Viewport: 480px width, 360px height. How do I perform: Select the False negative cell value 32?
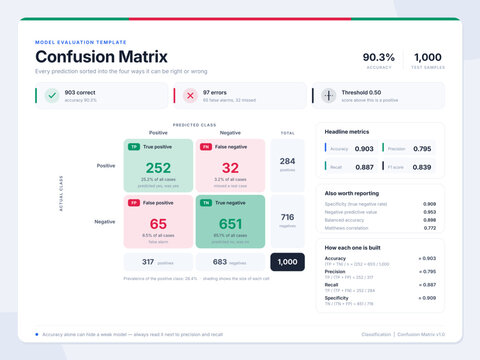(x=230, y=168)
